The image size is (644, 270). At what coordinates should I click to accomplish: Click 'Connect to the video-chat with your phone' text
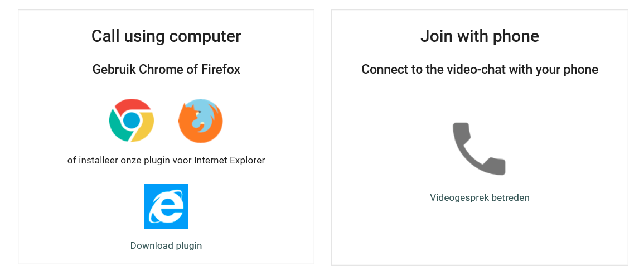click(480, 70)
